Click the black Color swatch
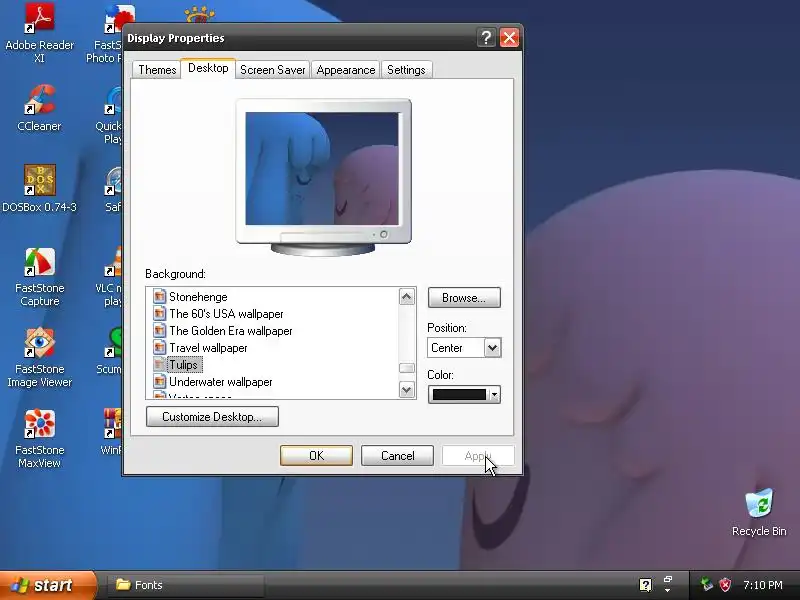The width and height of the screenshot is (800, 600). coord(459,394)
